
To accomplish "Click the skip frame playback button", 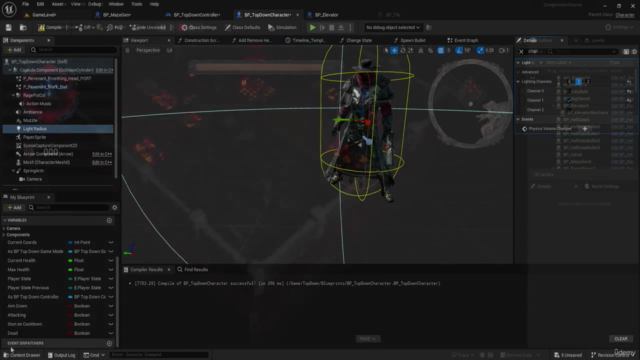I will (322, 27).
